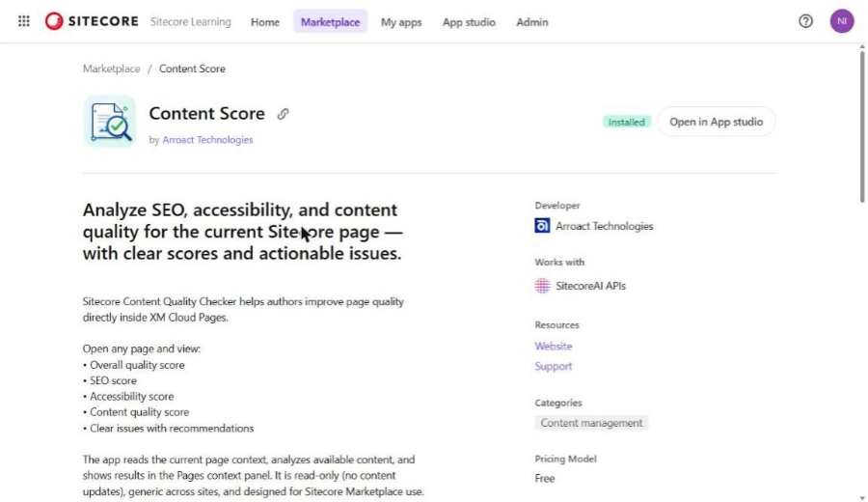The width and height of the screenshot is (868, 502).
Task: Click Arroact Technologies under Developer
Action: 604,226
